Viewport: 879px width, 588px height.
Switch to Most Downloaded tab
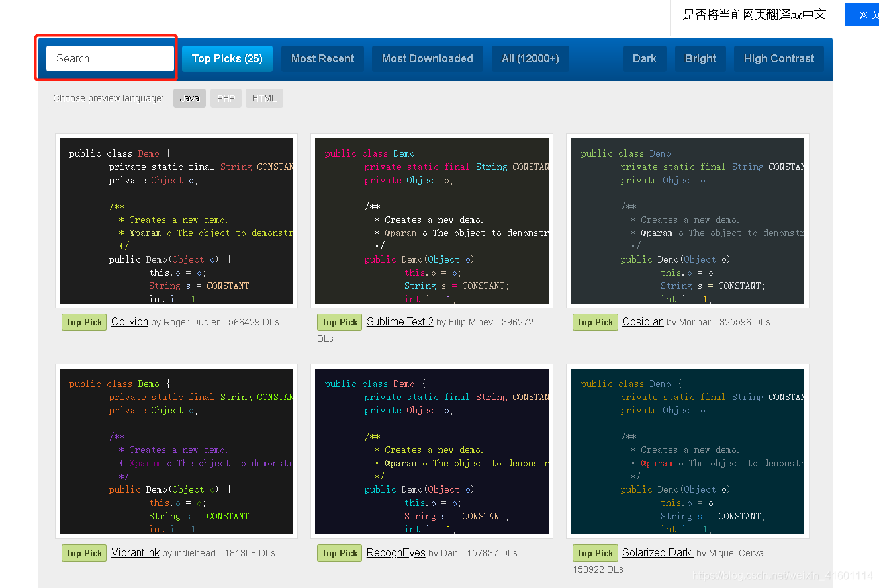(427, 58)
